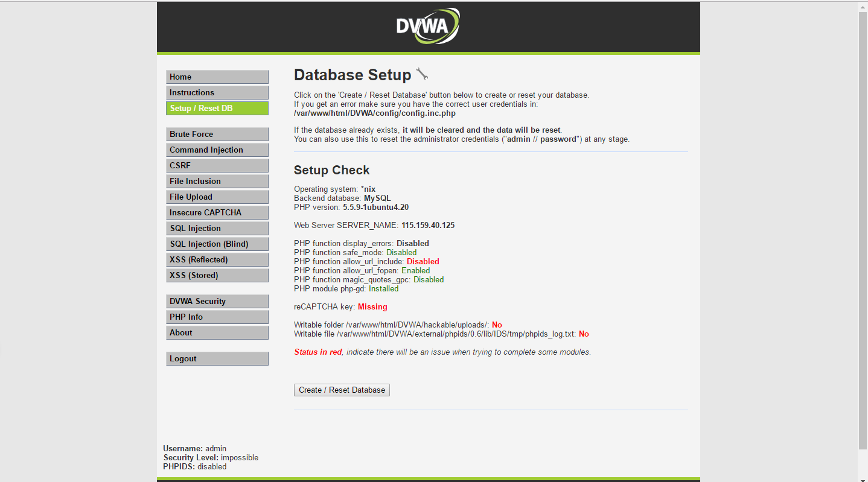Click allow_url_fopen Enabled status

point(416,270)
